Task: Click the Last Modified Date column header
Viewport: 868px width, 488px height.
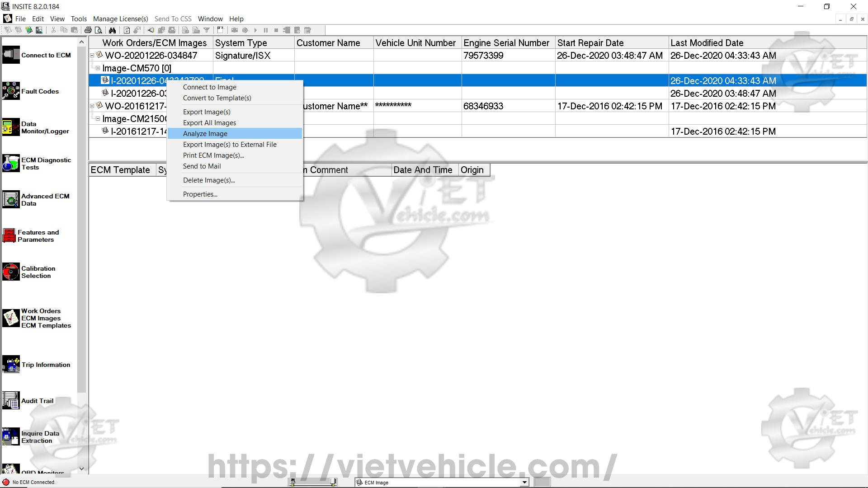Action: pos(707,43)
